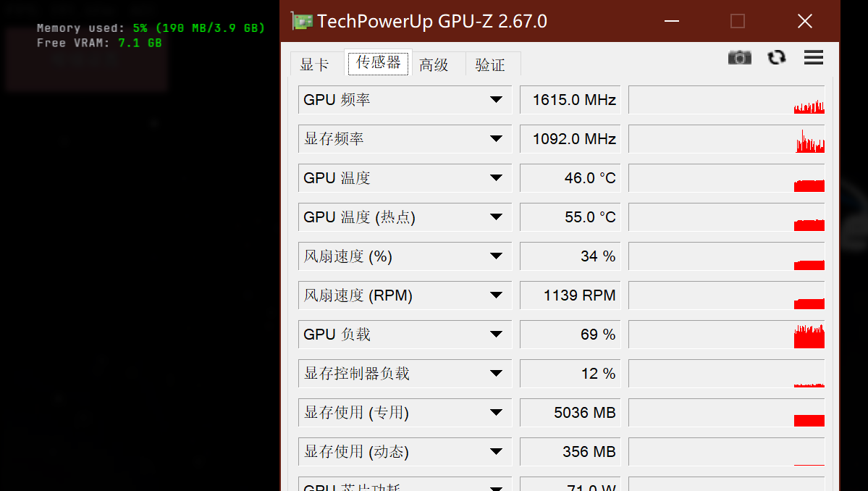Image resolution: width=868 pixels, height=491 pixels.
Task: Select the 传感器 tab
Action: click(378, 62)
